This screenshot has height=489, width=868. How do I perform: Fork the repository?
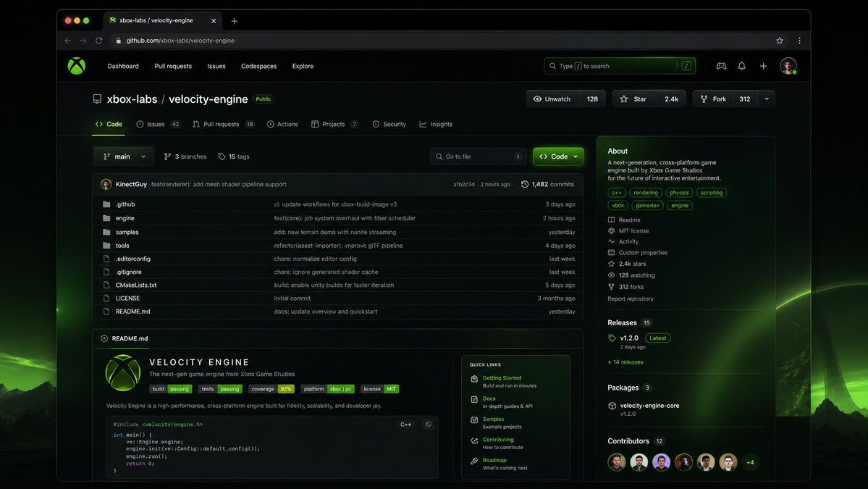tap(713, 99)
